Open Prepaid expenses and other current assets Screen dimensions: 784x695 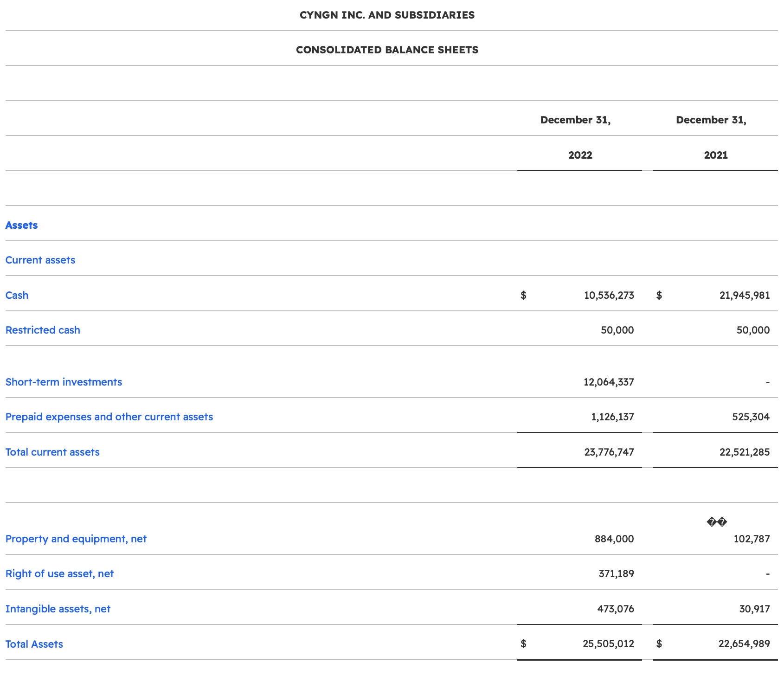109,417
